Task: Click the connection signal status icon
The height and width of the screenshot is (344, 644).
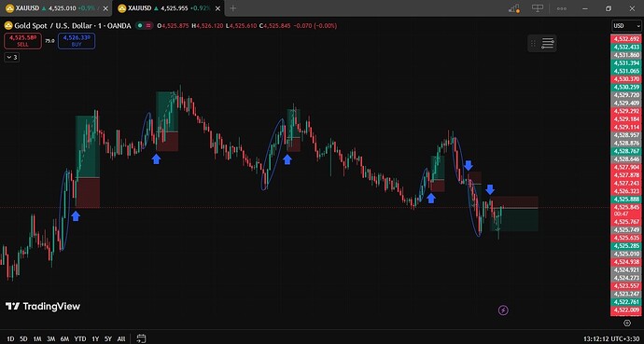Action: (x=513, y=8)
